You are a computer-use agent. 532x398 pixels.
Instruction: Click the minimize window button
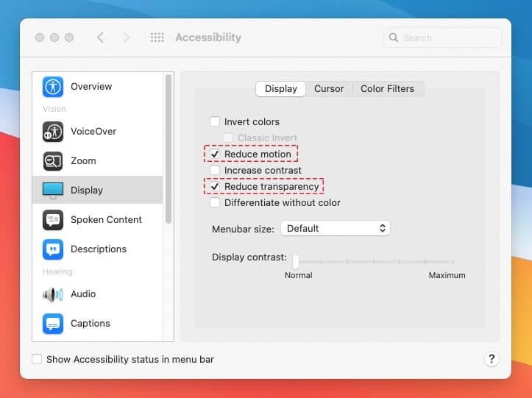54,38
